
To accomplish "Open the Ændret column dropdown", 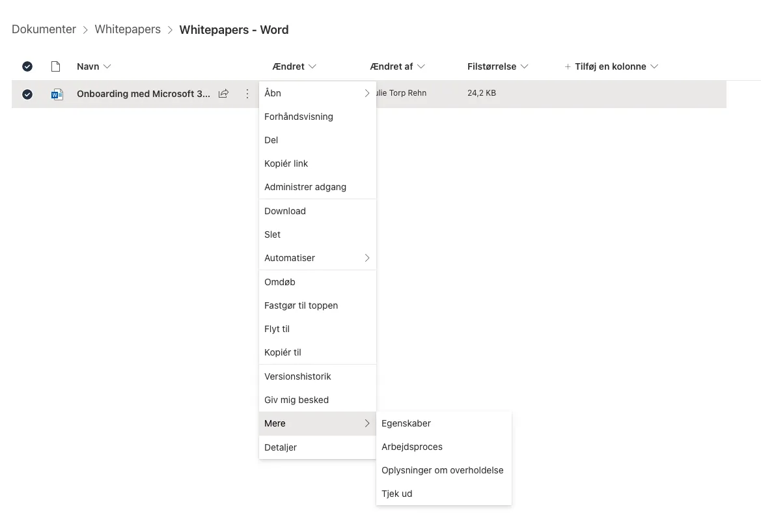I will [294, 66].
